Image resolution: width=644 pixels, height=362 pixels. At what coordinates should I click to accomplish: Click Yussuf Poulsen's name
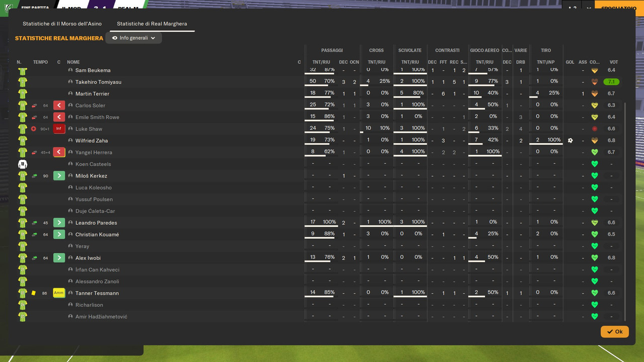(94, 200)
